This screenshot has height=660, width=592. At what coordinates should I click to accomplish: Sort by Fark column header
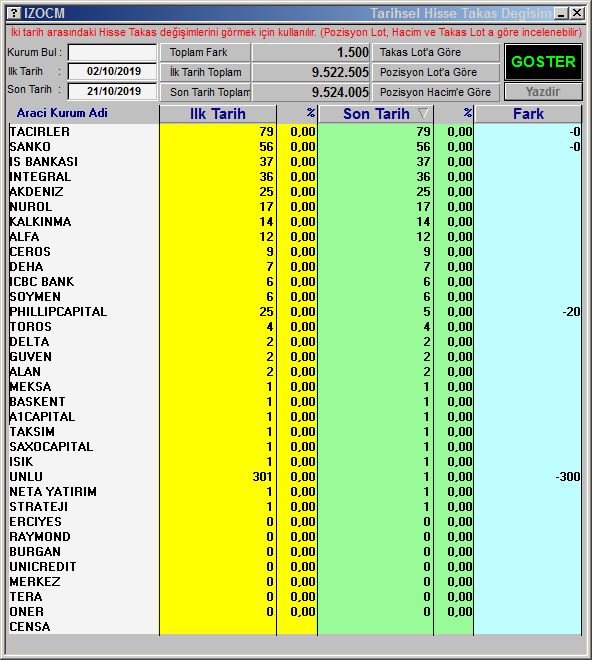coord(528,114)
